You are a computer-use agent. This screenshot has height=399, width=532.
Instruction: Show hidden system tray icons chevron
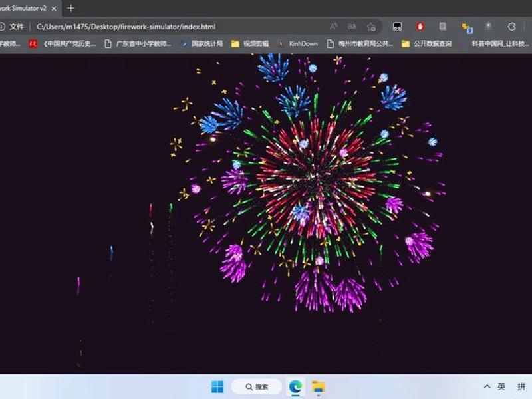[x=487, y=386]
